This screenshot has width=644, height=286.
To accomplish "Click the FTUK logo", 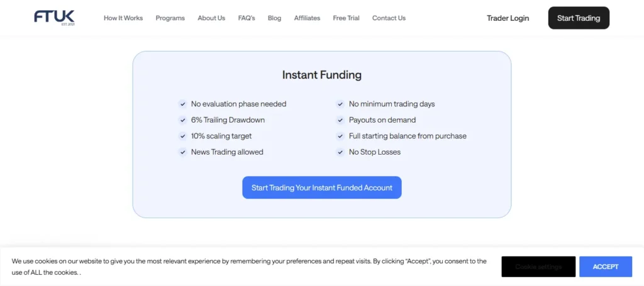I will (x=54, y=18).
